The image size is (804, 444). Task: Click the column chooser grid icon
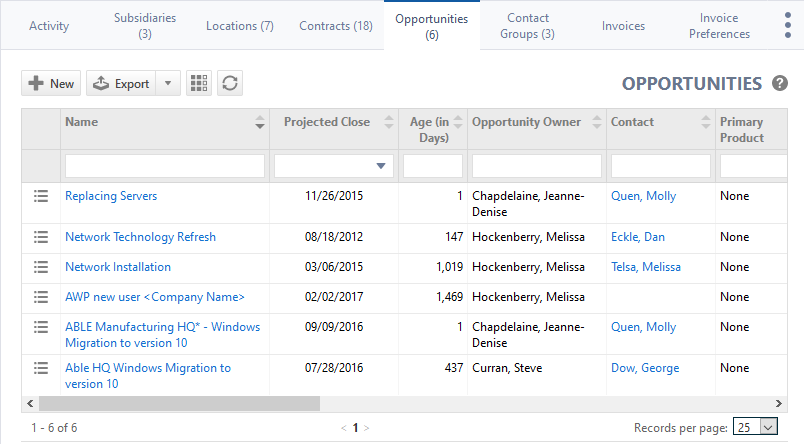199,84
